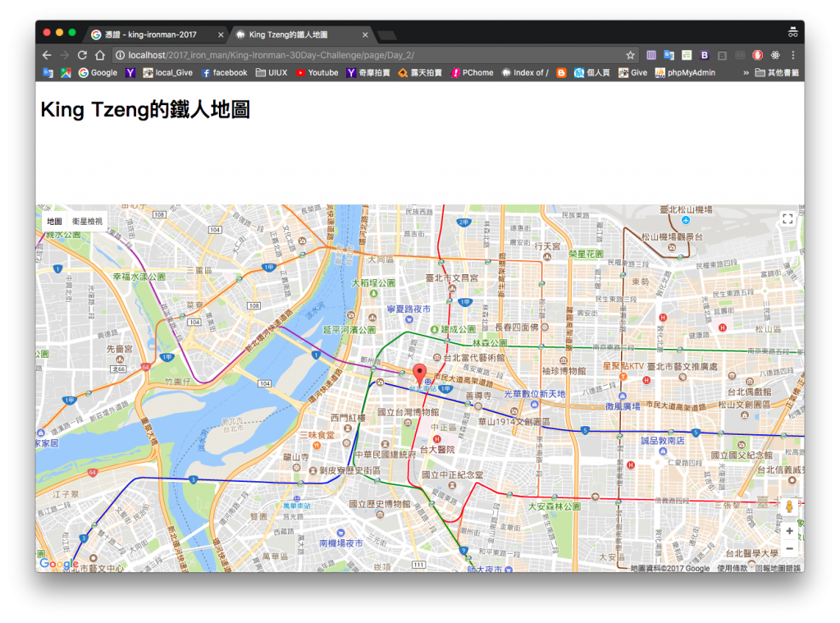Reload the current page
Viewport: 840px width, 623px height.
(82, 55)
